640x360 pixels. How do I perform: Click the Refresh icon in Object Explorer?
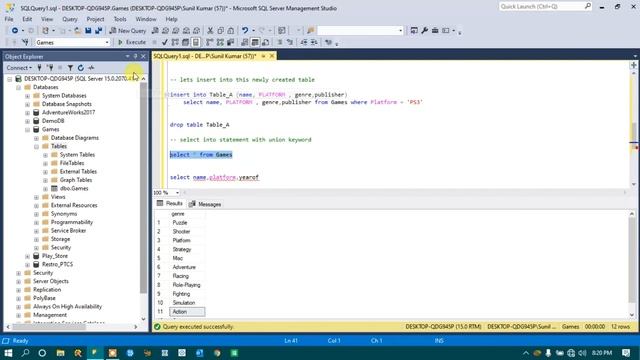click(81, 68)
